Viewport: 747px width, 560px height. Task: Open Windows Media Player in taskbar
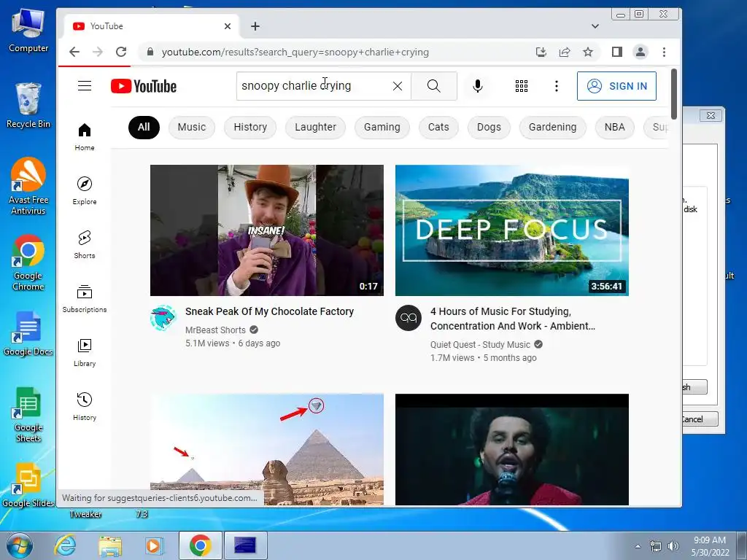153,545
